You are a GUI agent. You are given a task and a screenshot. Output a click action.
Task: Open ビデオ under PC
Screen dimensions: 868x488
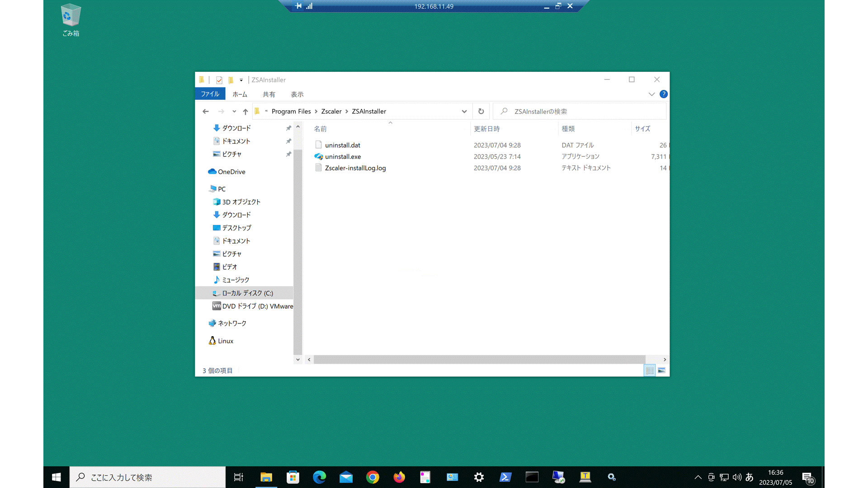click(229, 267)
